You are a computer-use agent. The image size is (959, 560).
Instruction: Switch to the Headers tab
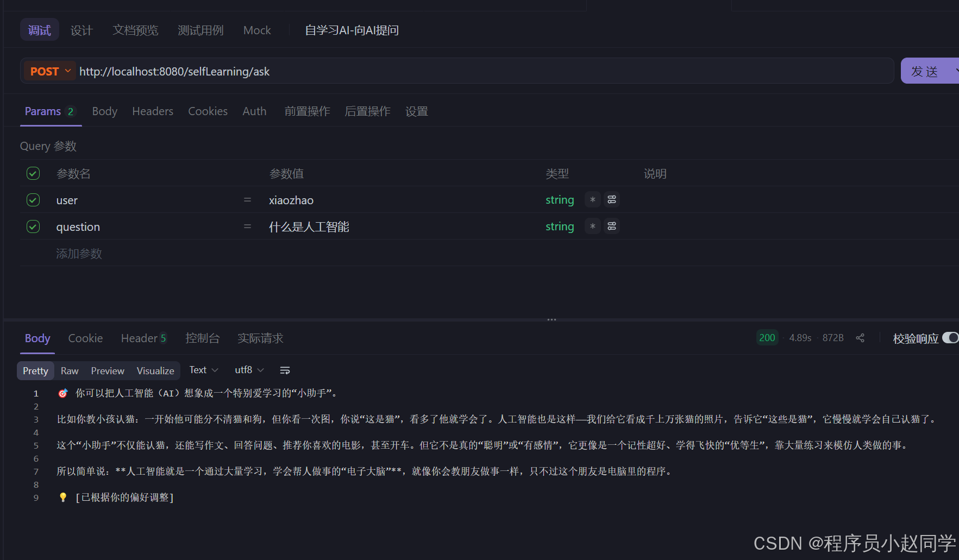(x=153, y=111)
